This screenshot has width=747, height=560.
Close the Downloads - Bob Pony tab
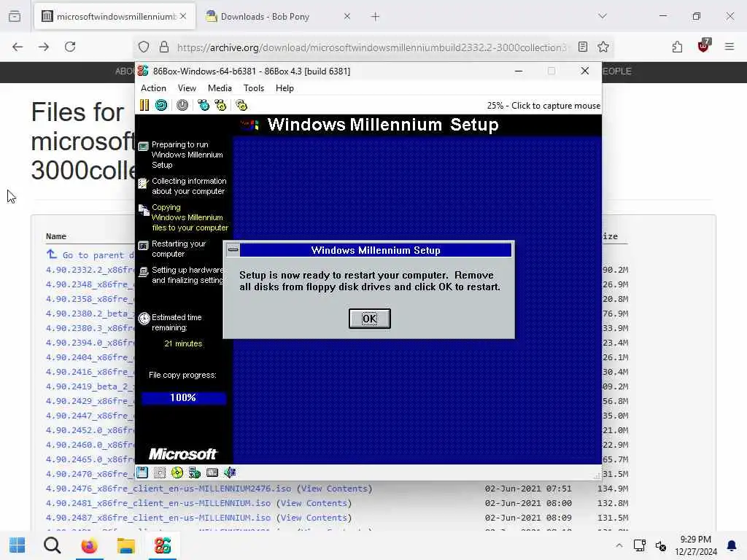pyautogui.click(x=347, y=17)
